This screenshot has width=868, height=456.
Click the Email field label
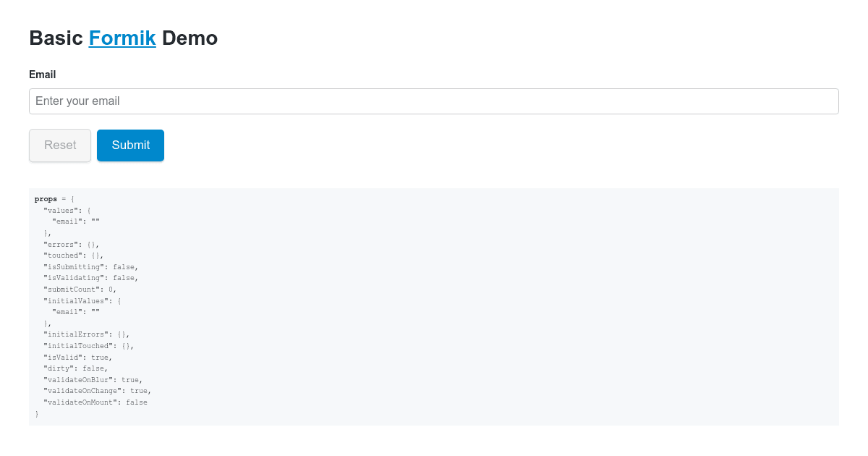point(42,75)
